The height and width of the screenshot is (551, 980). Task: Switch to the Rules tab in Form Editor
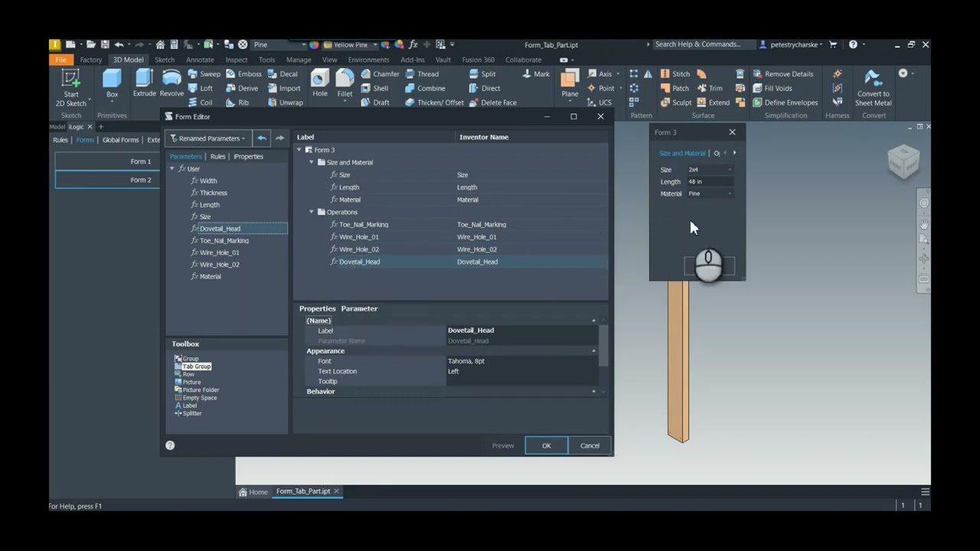(x=218, y=156)
